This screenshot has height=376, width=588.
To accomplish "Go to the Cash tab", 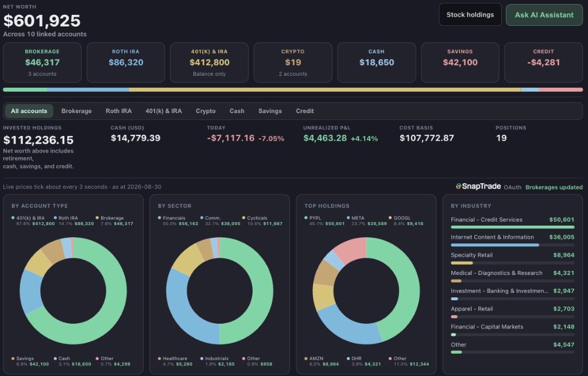I will [x=237, y=111].
